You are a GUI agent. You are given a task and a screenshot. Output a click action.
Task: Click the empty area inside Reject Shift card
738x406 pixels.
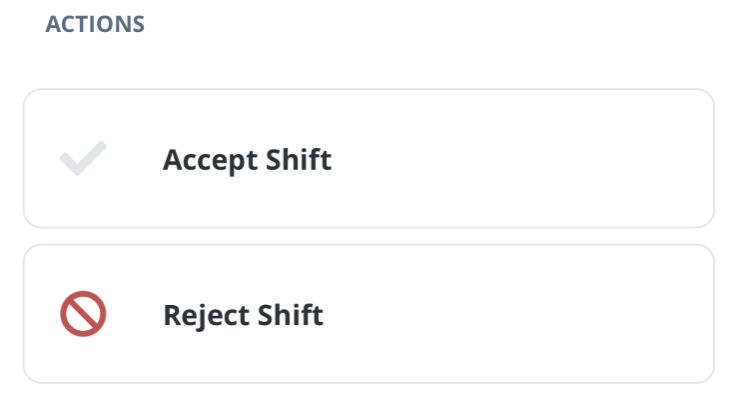click(x=518, y=314)
